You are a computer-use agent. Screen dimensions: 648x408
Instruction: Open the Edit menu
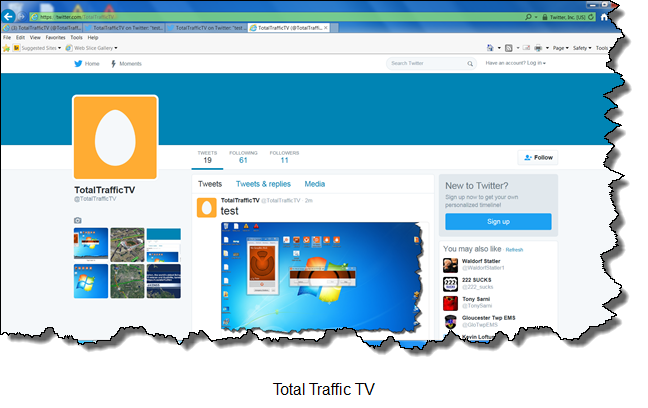(20, 38)
